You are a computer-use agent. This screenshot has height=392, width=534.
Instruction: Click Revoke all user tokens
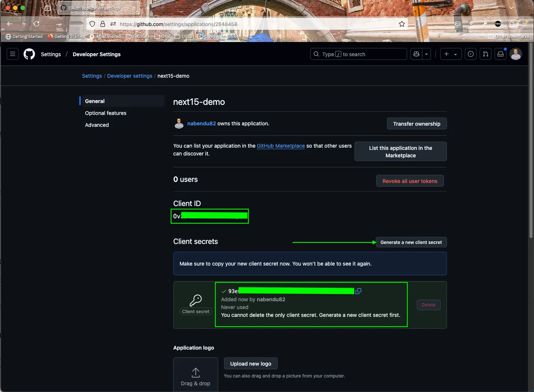(x=410, y=181)
